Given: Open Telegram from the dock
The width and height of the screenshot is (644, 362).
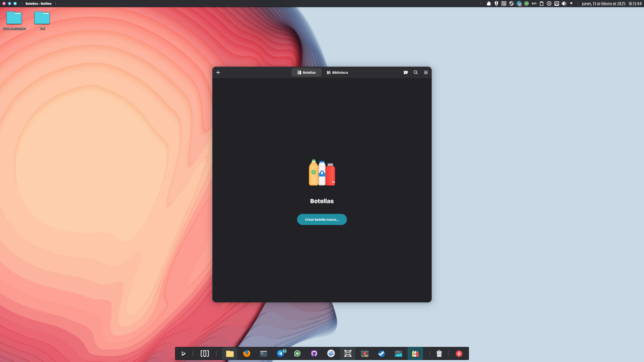Looking at the screenshot, I should [x=281, y=354].
